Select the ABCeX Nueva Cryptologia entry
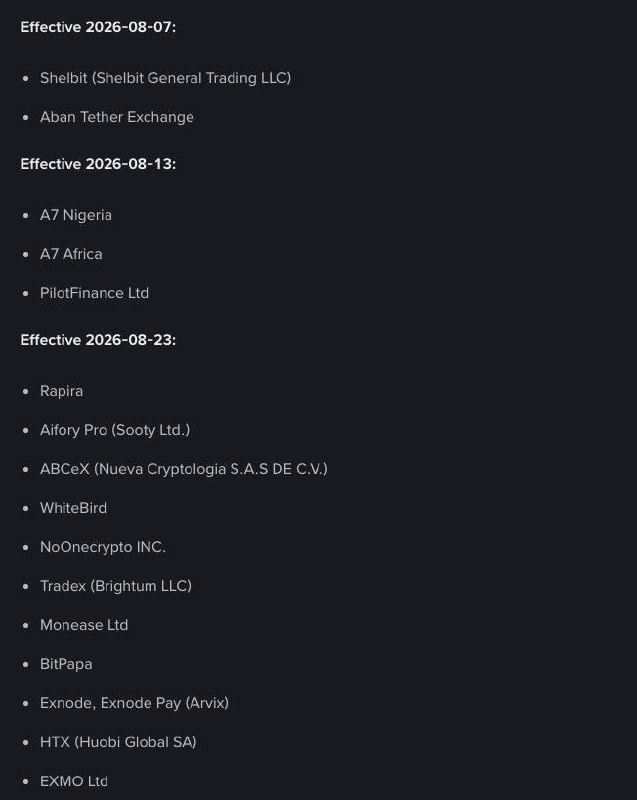This screenshot has width=637, height=800. 184,469
